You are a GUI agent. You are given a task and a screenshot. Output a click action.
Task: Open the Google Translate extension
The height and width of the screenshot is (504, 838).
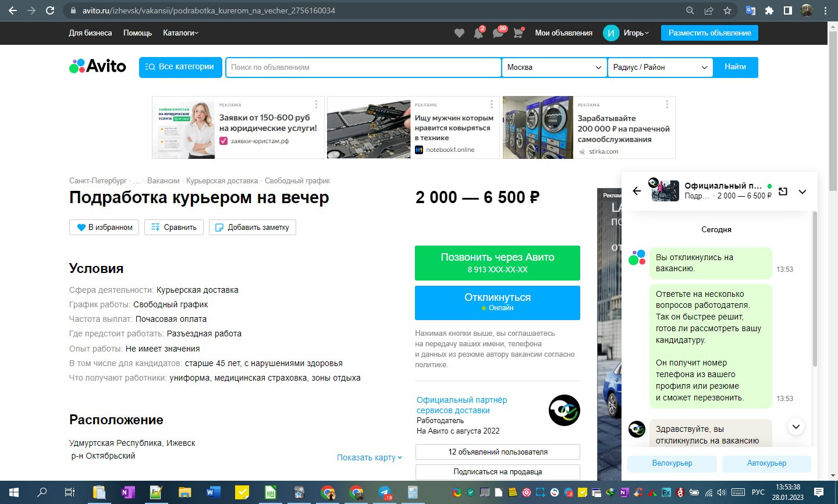tap(751, 10)
